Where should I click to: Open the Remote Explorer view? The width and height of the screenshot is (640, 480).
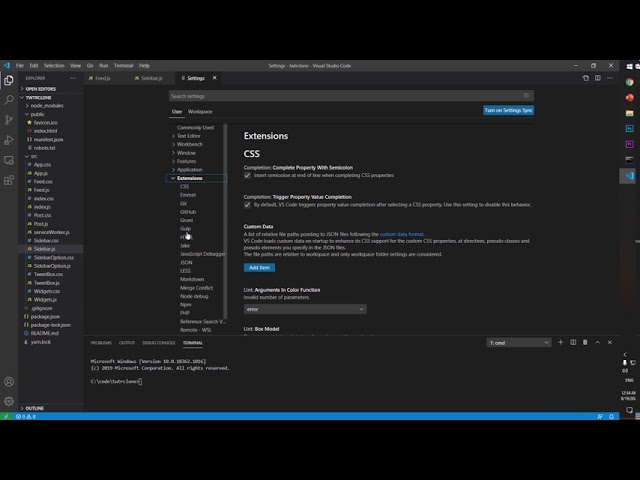pyautogui.click(x=9, y=160)
